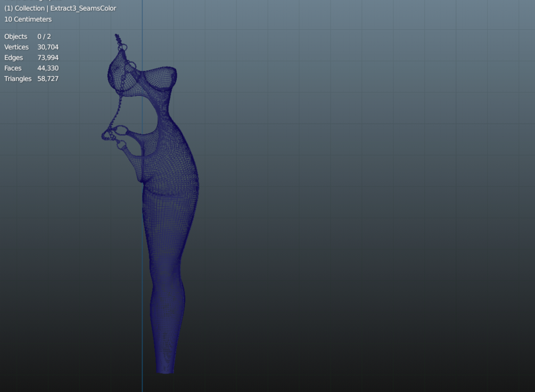535x392 pixels.
Task: Click the Triangles statistic label
Action: pyautogui.click(x=18, y=79)
